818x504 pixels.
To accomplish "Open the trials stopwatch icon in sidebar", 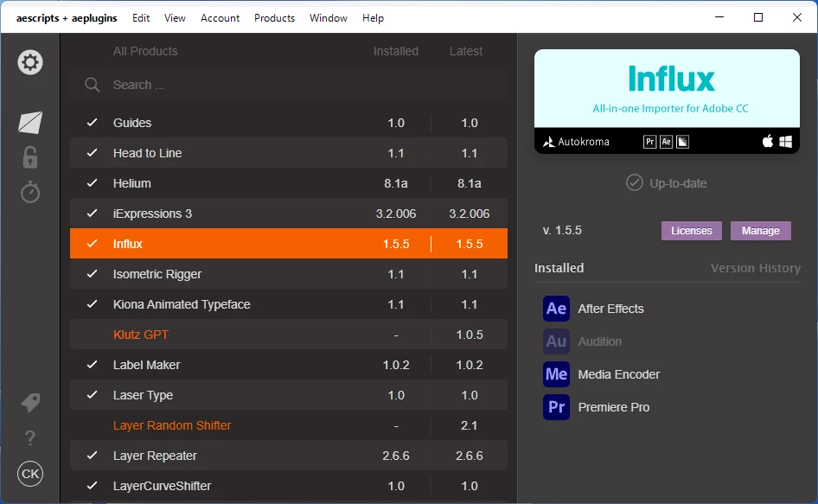I will [x=30, y=192].
